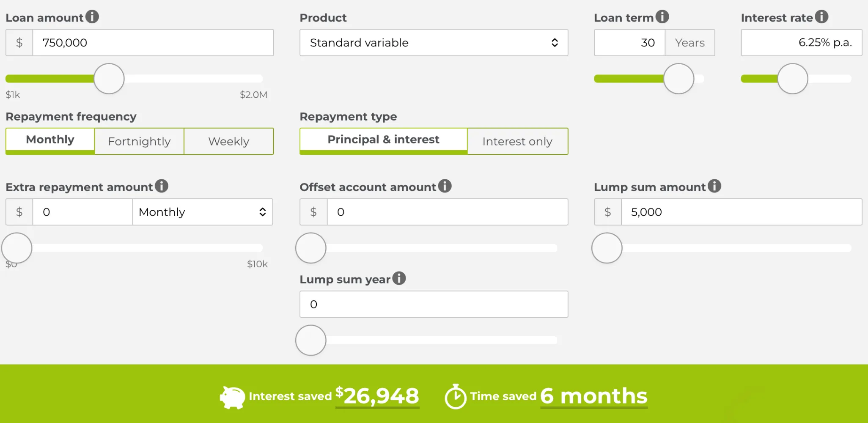The image size is (868, 423).
Task: Show the Lump sum year info icon
Action: pos(399,278)
